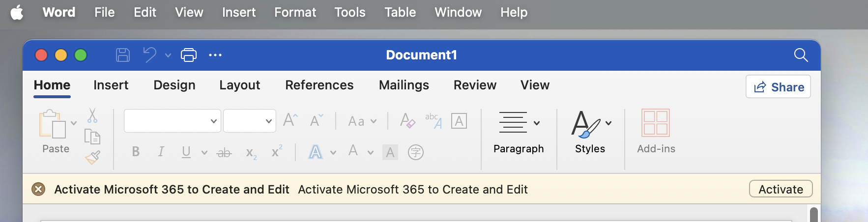Click the Copy icon
The image size is (868, 222).
(92, 137)
